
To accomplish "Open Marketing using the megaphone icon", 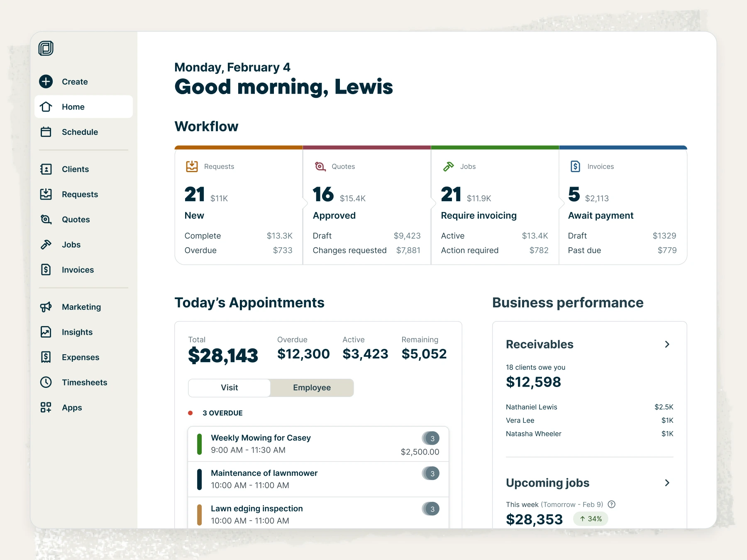I will [x=46, y=307].
